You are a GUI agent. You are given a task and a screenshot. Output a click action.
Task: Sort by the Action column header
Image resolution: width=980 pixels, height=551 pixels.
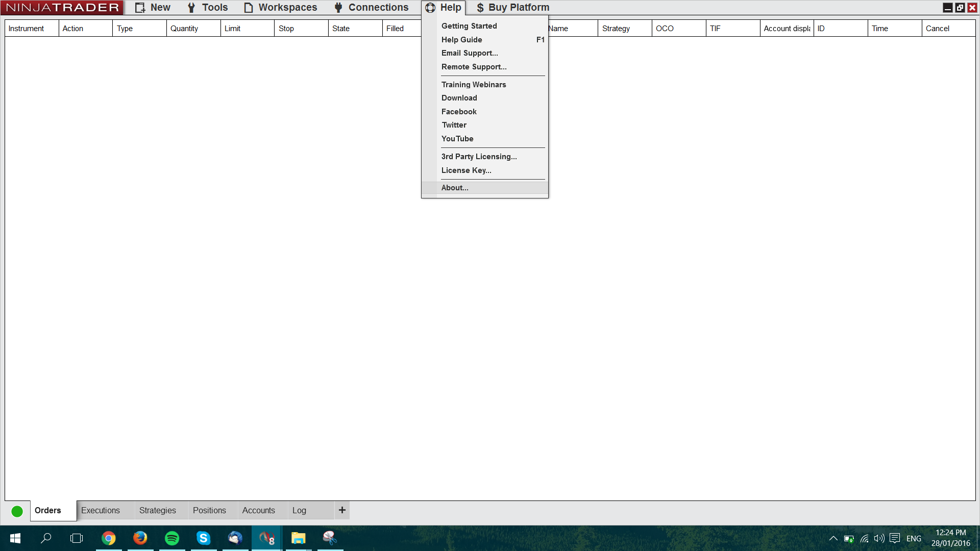click(86, 29)
